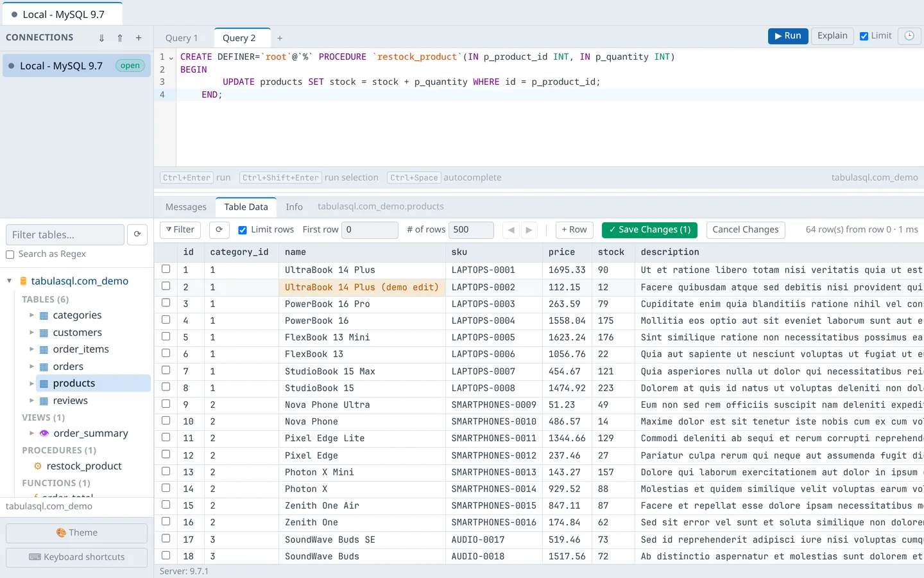Click Cancel Changes button
924x578 pixels.
pos(746,230)
